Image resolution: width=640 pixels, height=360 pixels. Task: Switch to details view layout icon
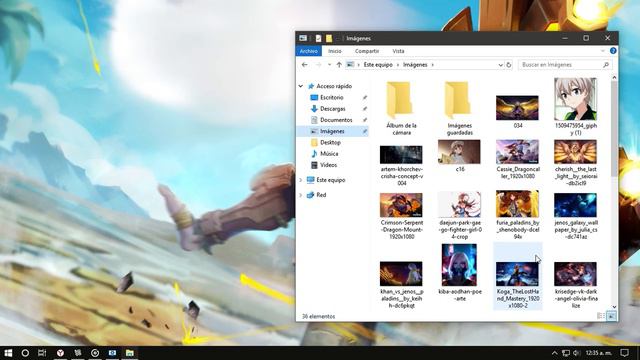[x=600, y=316]
